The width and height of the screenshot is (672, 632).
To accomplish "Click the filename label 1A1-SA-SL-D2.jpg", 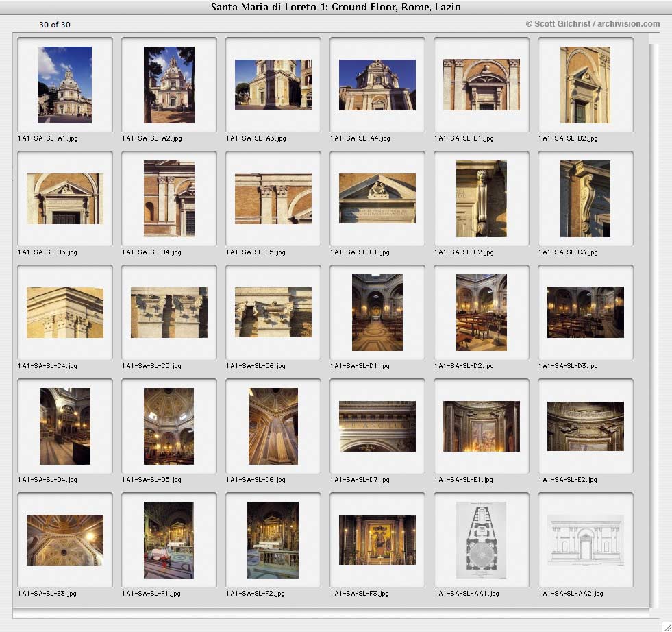I will point(464,366).
